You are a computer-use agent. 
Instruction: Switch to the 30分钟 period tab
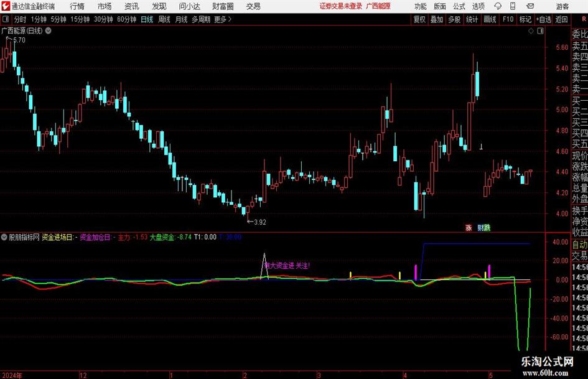(103, 19)
